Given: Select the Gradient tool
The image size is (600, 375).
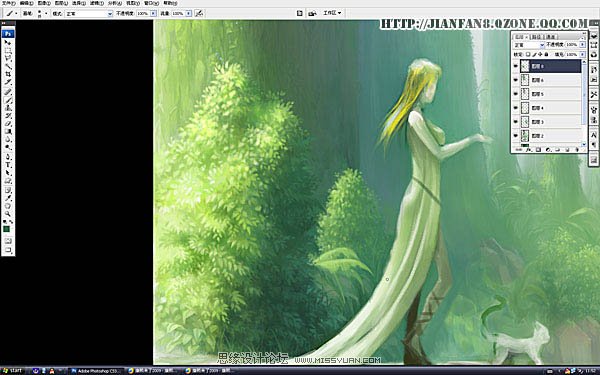Looking at the screenshot, I should (8, 131).
